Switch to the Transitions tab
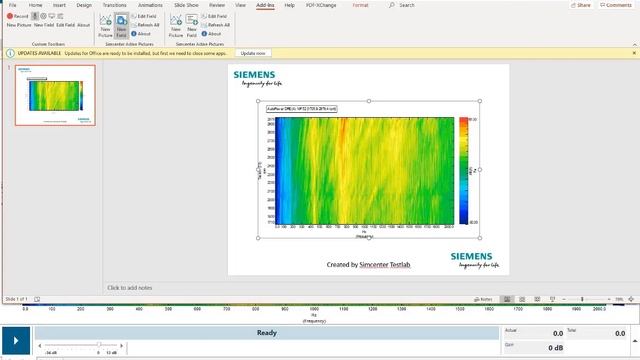Image resolution: width=640 pixels, height=360 pixels. pos(114,5)
